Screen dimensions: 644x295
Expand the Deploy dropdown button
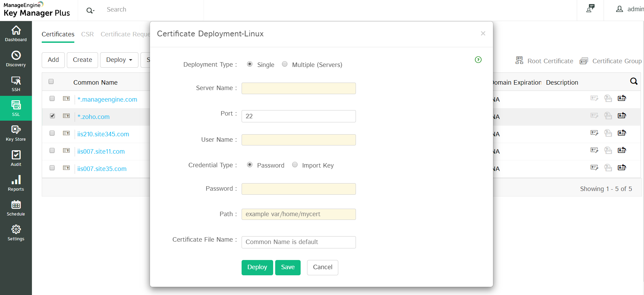pos(119,60)
